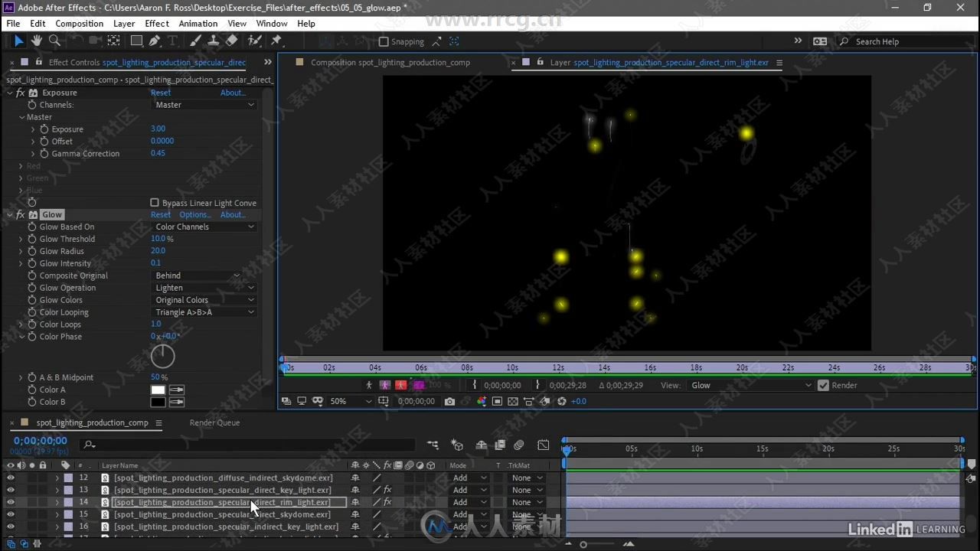Viewport: 980px width, 551px height.
Task: Toggle the Exposure effect fx switch
Action: coord(20,93)
